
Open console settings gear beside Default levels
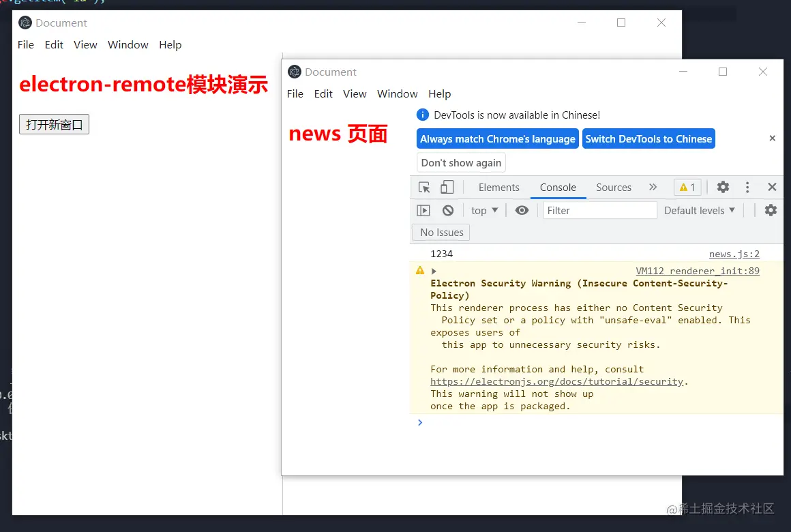click(x=771, y=211)
